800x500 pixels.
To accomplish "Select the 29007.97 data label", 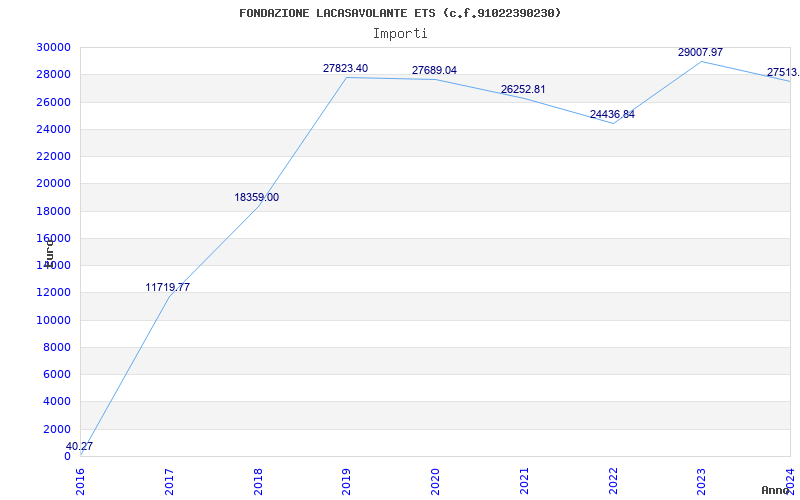I will (x=701, y=52).
